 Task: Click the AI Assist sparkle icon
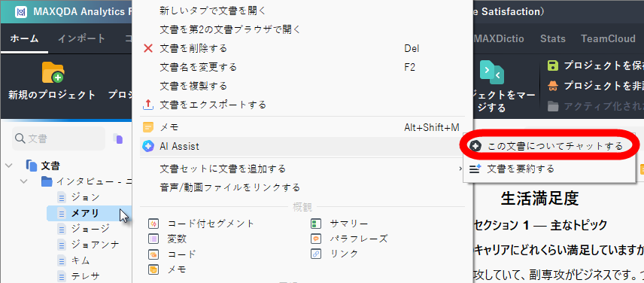pyautogui.click(x=148, y=146)
